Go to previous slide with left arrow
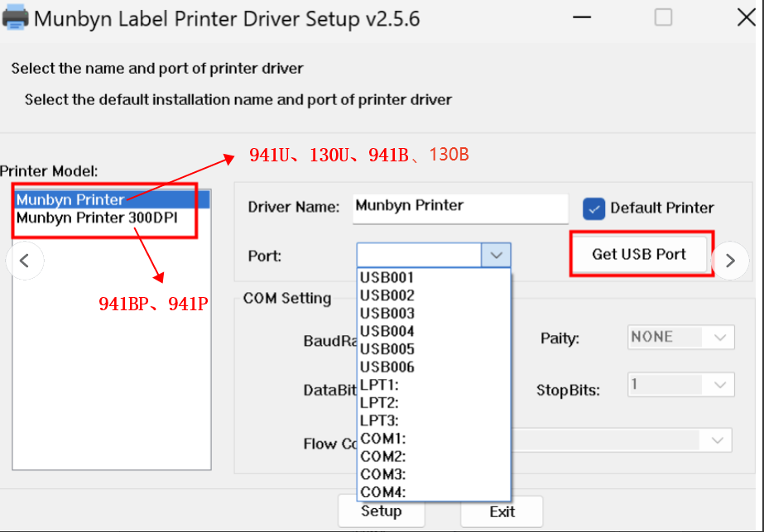Viewport: 764px width, 532px height. (x=25, y=261)
